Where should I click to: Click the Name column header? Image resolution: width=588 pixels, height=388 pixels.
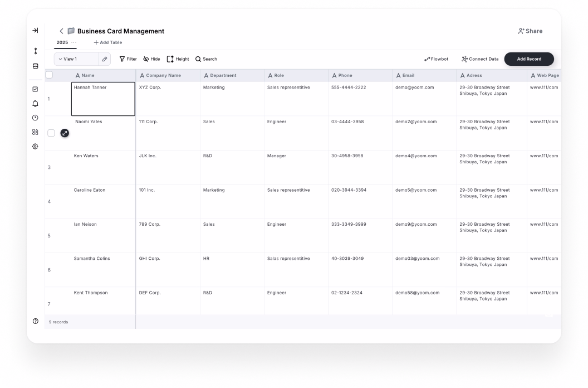[x=104, y=75]
